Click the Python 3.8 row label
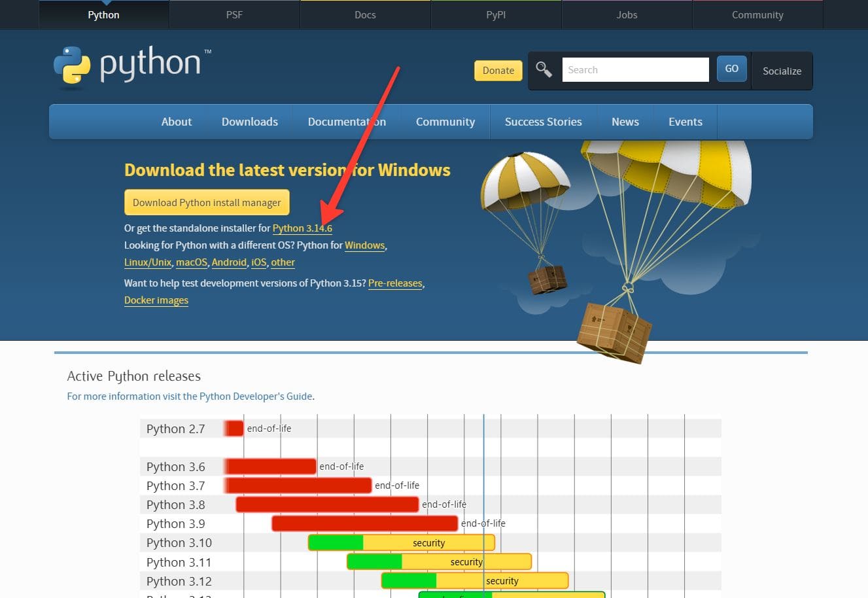 point(175,504)
